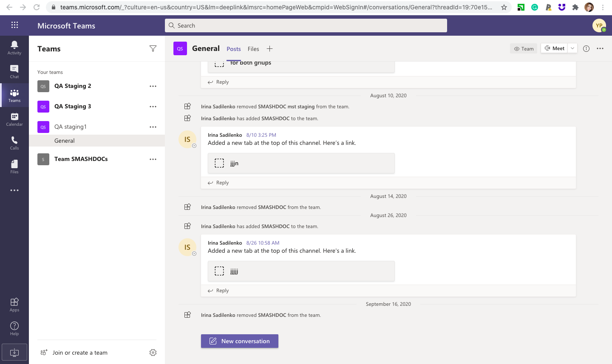Show channel info icon
The height and width of the screenshot is (364, 612).
586,48
